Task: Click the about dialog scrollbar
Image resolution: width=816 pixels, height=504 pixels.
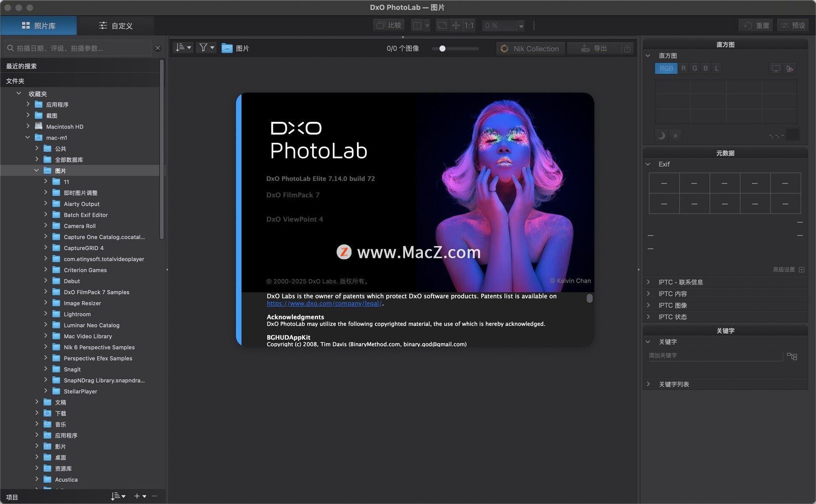Action: tap(589, 298)
